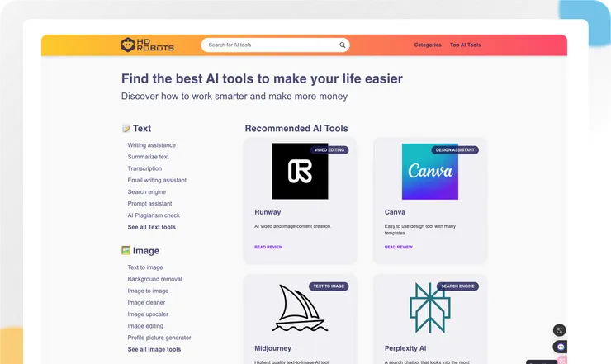This screenshot has width=611, height=364.
Task: Open See all Text tools
Action: click(151, 227)
